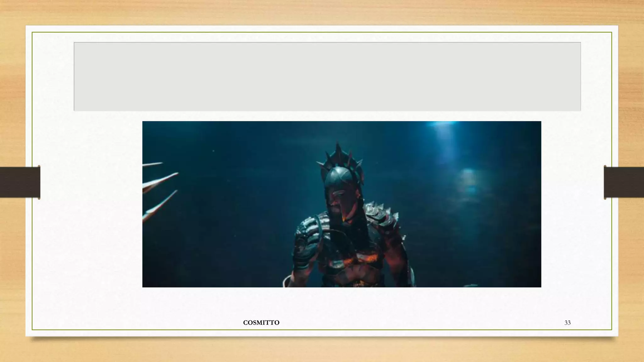Image resolution: width=644 pixels, height=362 pixels.
Task: Click the wooden background below slide
Action: tap(322, 350)
